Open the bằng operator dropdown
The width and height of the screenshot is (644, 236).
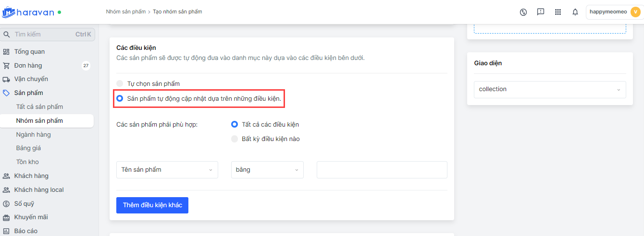pos(267,170)
